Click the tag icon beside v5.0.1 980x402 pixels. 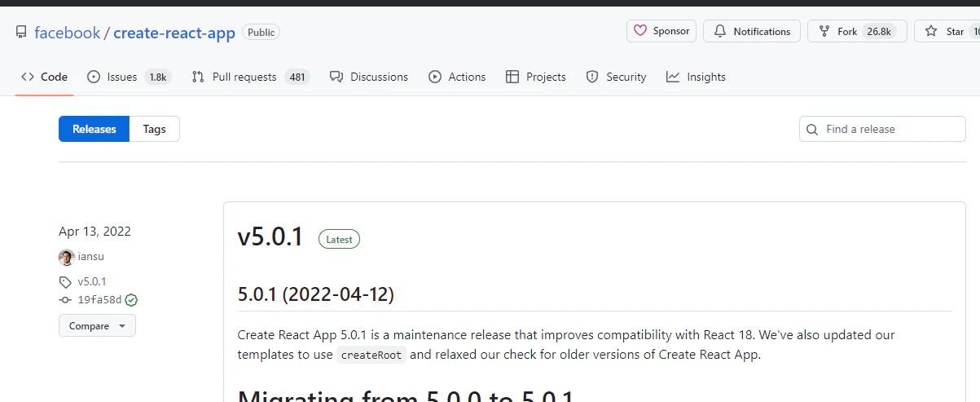tap(65, 282)
